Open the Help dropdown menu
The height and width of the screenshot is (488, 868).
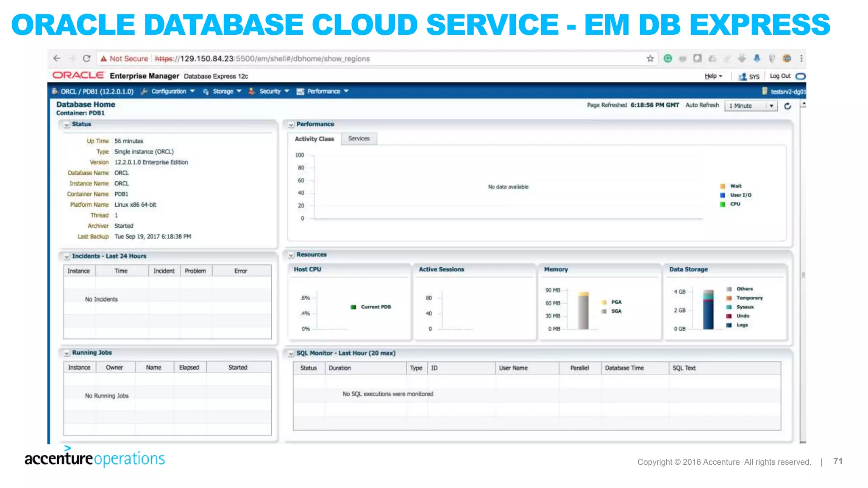point(713,76)
